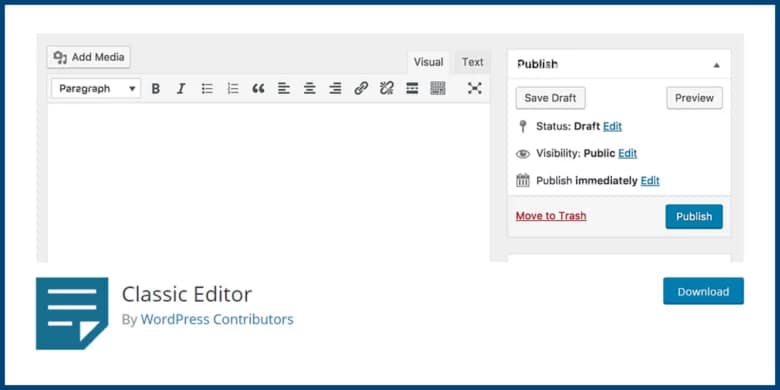Open the Paragraph format dropdown
This screenshot has width=780, height=390.
(96, 89)
